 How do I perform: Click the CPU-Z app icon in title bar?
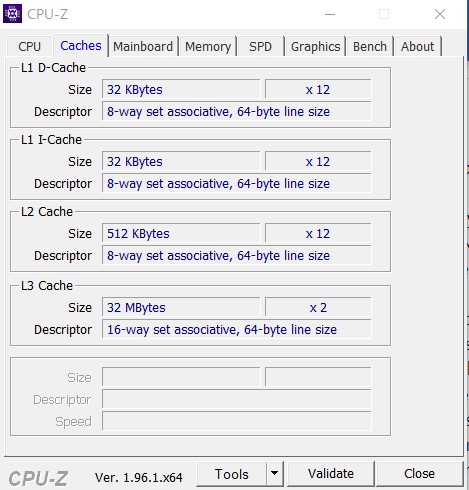(12, 14)
